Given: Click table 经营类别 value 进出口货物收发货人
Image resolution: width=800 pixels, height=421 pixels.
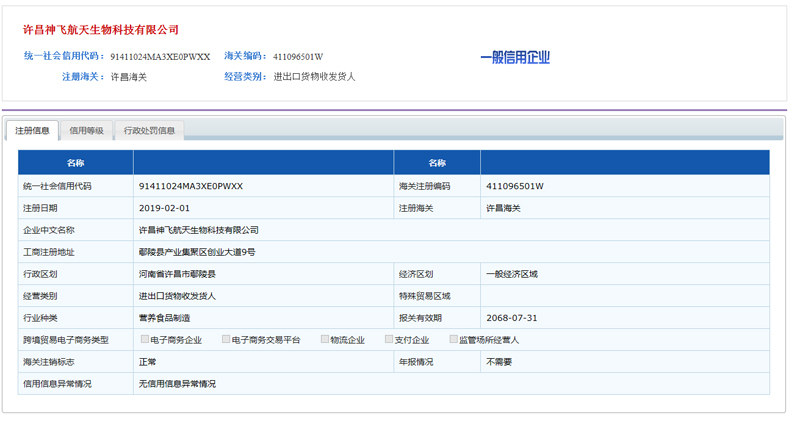Looking at the screenshot, I should (x=177, y=296).
